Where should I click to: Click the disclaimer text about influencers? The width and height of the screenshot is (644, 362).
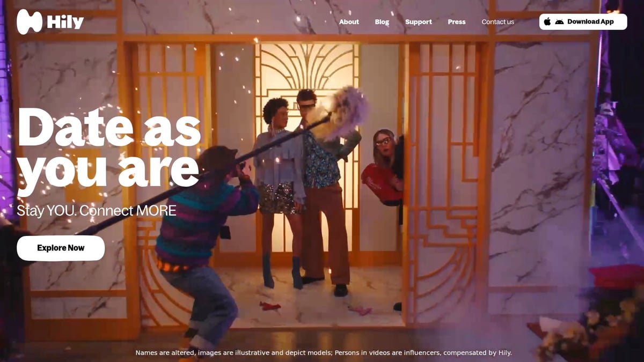click(x=324, y=353)
